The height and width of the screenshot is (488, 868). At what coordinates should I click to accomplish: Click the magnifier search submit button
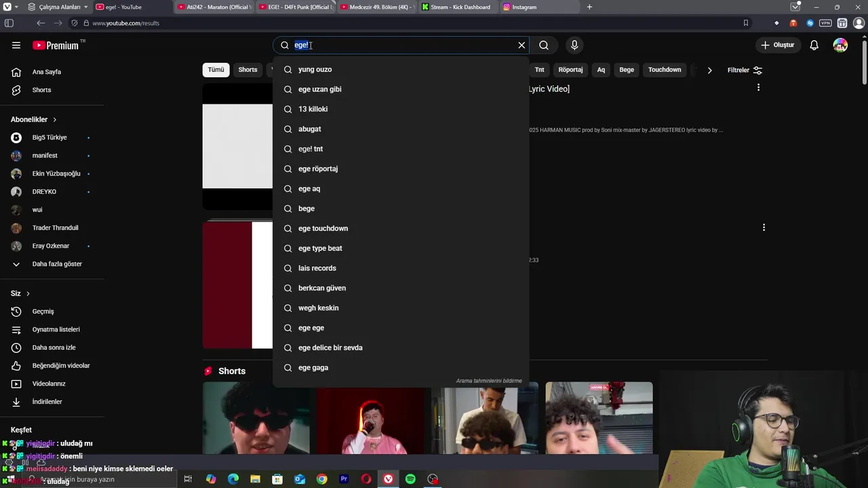(544, 45)
